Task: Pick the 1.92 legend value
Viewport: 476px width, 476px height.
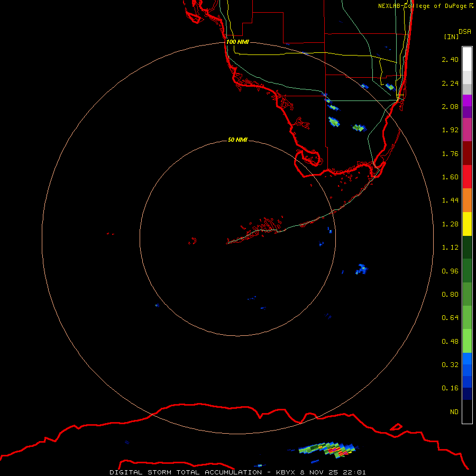Action: (x=450, y=130)
